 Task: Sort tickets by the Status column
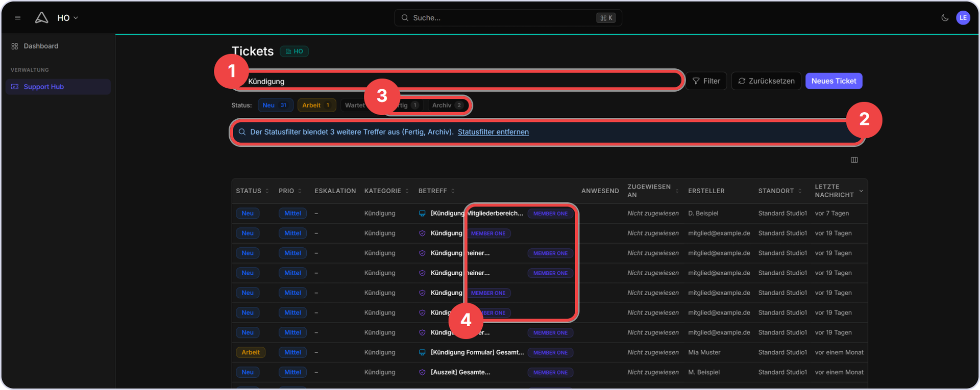tap(252, 191)
